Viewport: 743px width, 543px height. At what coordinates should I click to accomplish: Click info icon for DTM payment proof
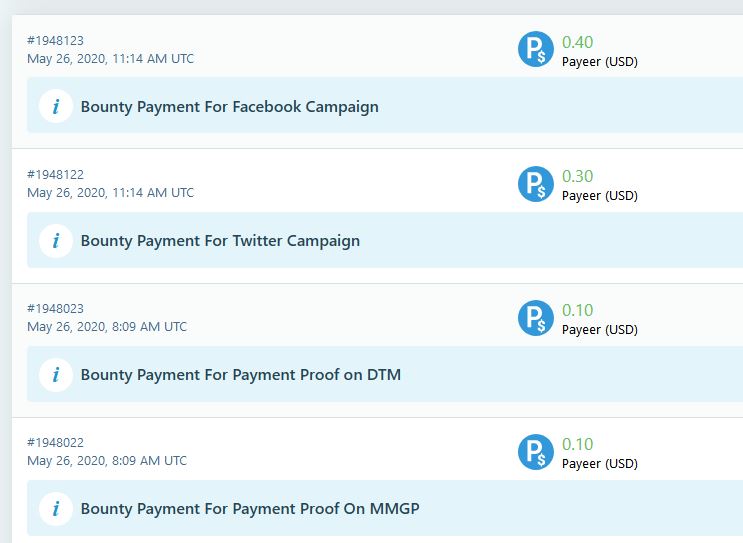(x=56, y=375)
